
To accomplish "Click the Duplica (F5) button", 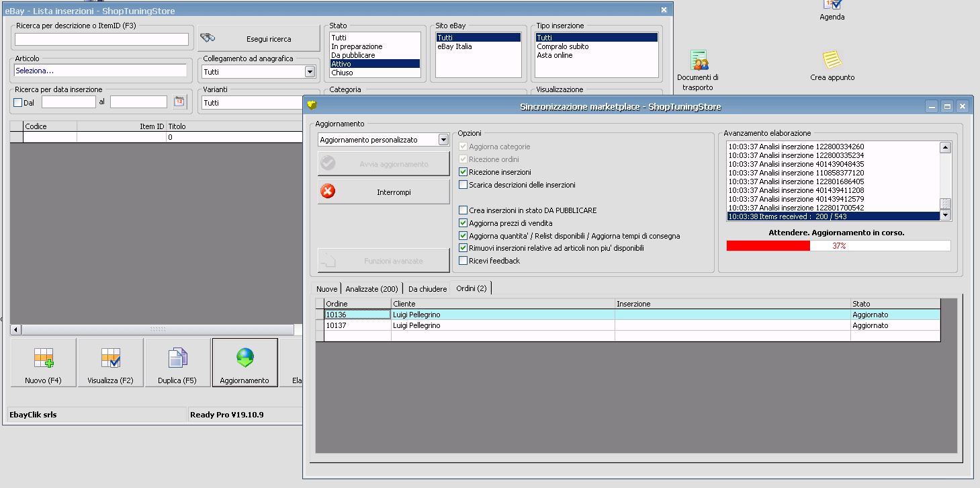I will pos(177,362).
